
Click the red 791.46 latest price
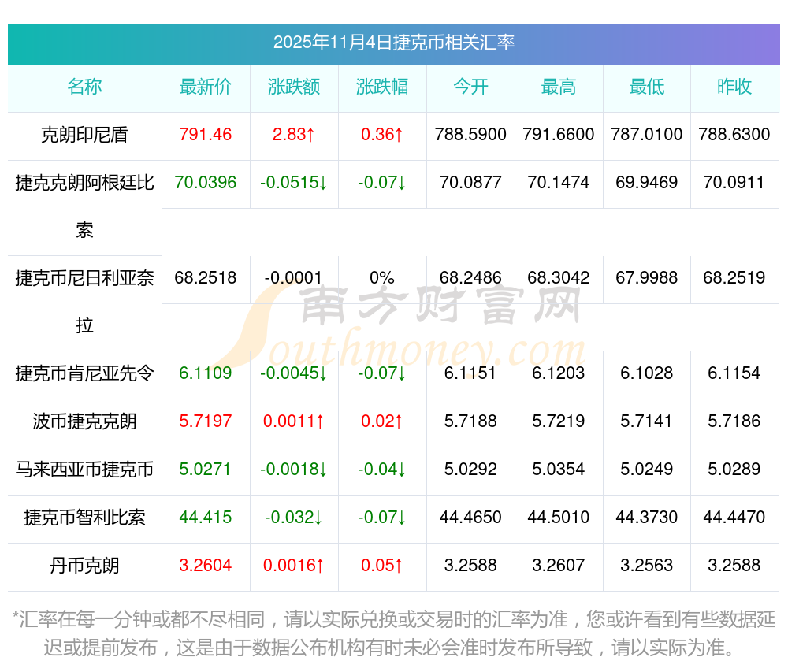coord(206,135)
